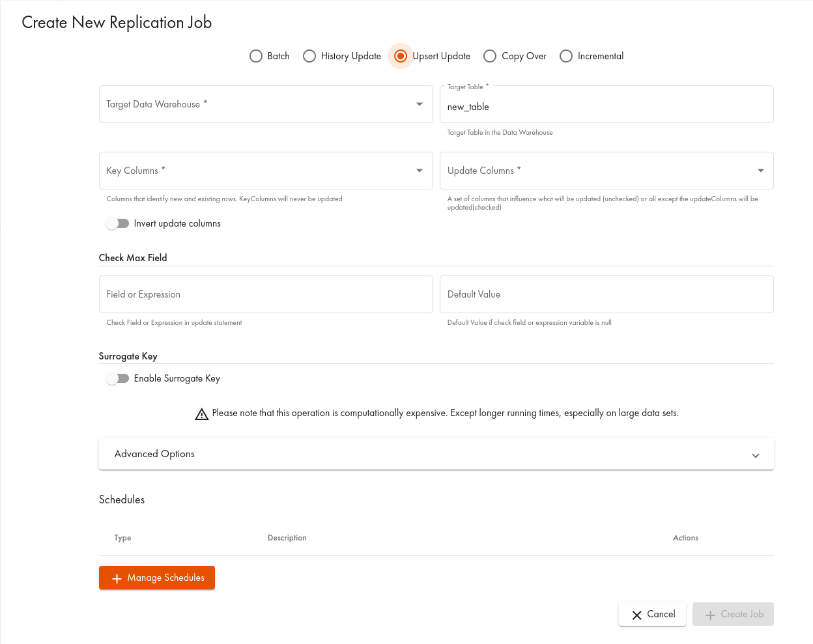Enable the Surrogate Key toggle
813x644 pixels.
point(117,378)
